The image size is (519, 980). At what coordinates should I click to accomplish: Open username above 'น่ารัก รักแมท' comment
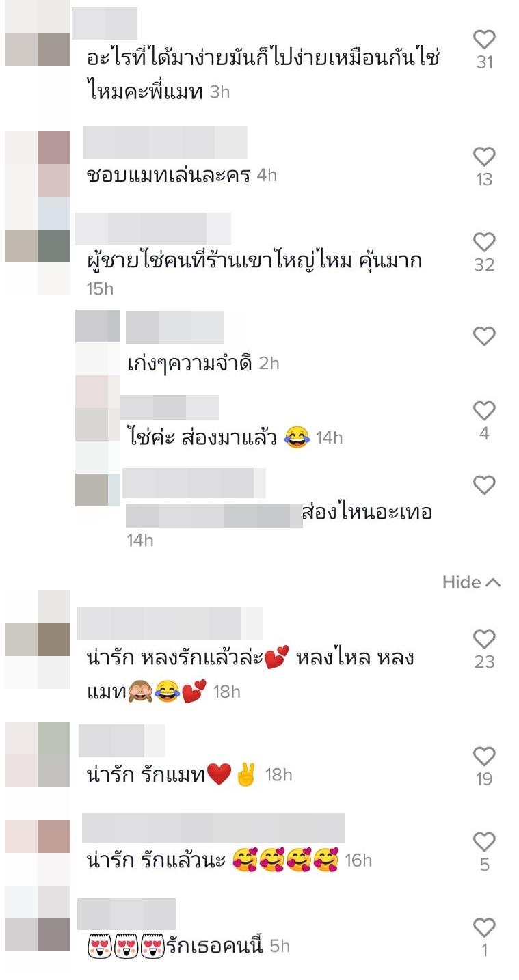[122, 741]
